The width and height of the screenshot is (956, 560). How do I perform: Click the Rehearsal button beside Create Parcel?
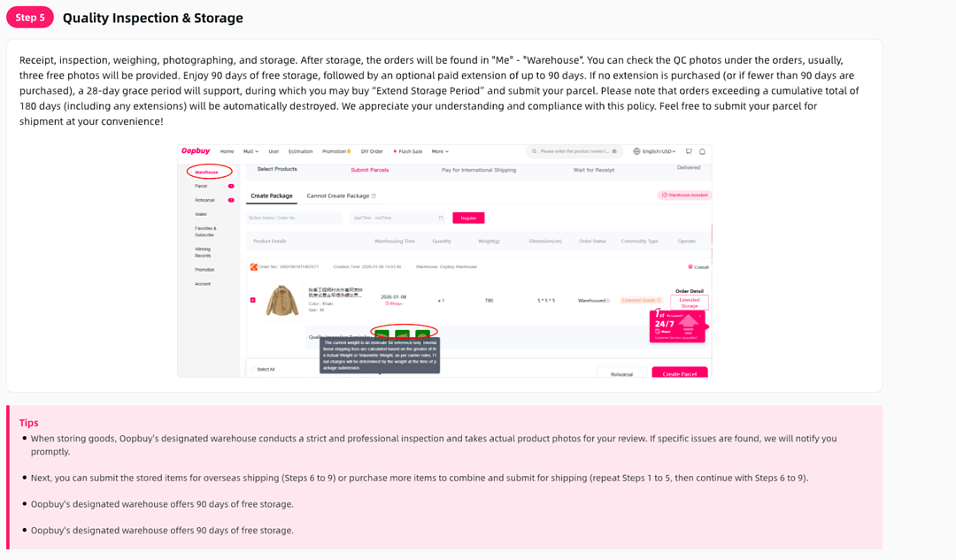(x=622, y=373)
